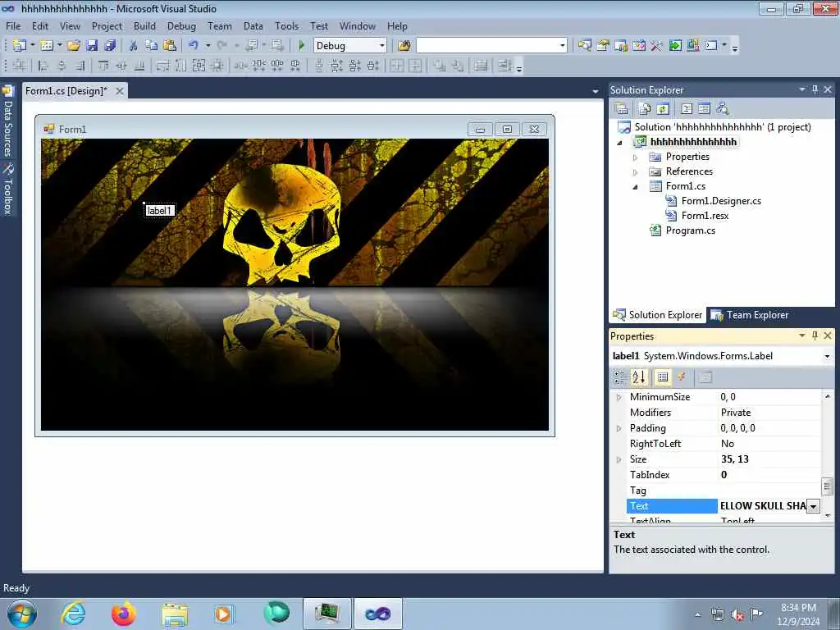Open the File menu
The height and width of the screenshot is (630, 840).
click(13, 25)
